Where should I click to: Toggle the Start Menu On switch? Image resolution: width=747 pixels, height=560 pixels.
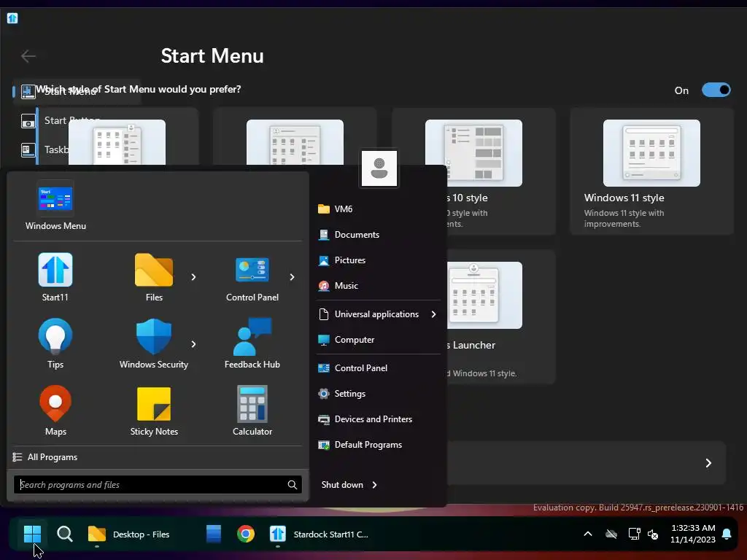click(x=716, y=90)
